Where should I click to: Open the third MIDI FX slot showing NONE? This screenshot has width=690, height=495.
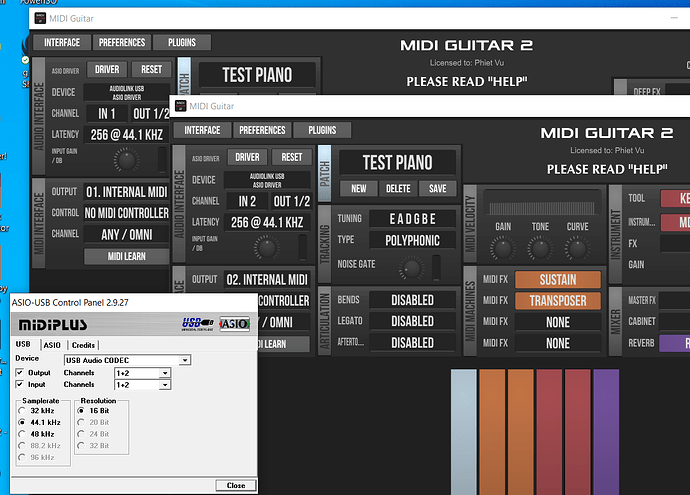558,322
